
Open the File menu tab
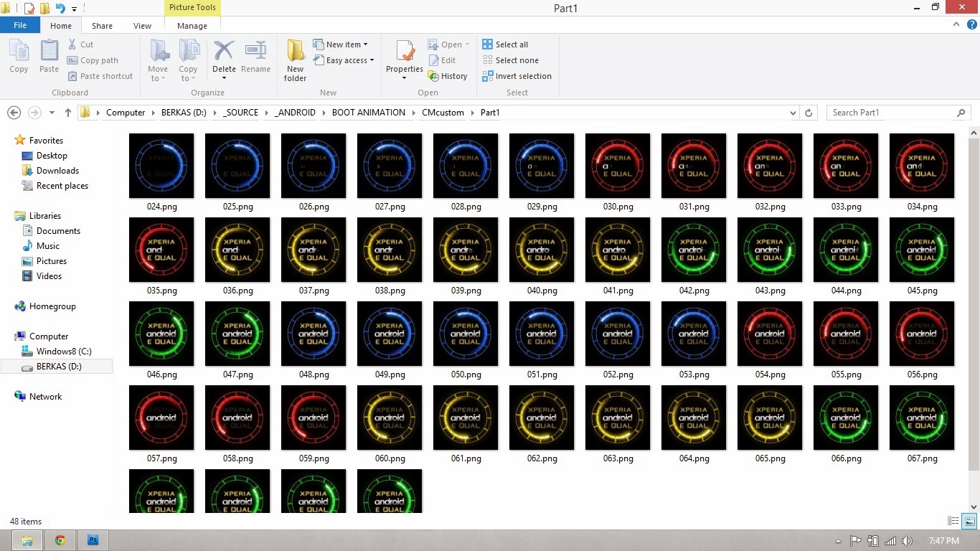(20, 25)
